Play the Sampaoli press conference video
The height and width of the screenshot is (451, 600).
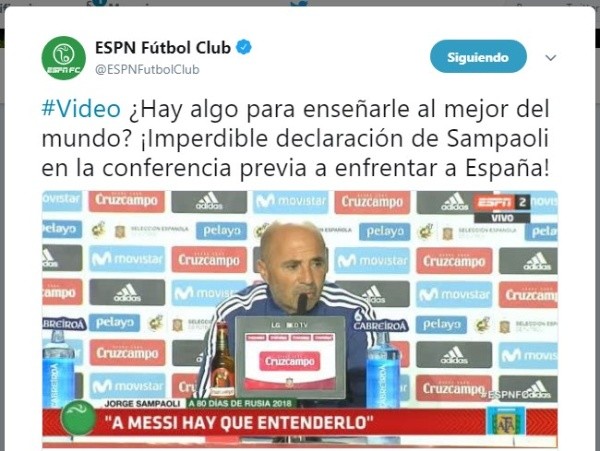pos(300,319)
